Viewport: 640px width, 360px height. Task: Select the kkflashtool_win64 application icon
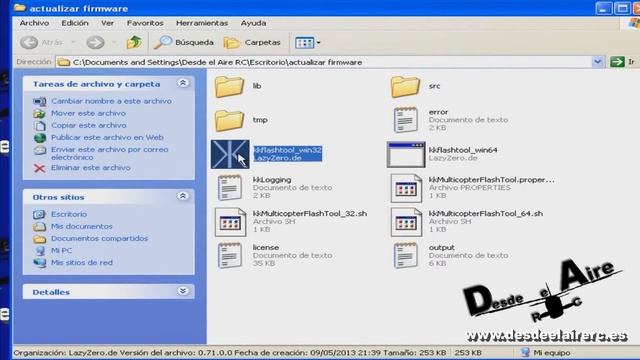pyautogui.click(x=406, y=154)
